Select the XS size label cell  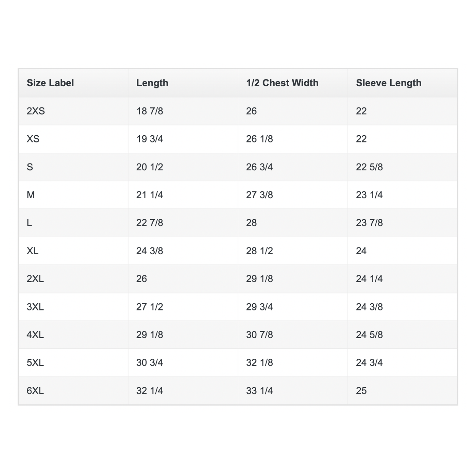pyautogui.click(x=33, y=139)
